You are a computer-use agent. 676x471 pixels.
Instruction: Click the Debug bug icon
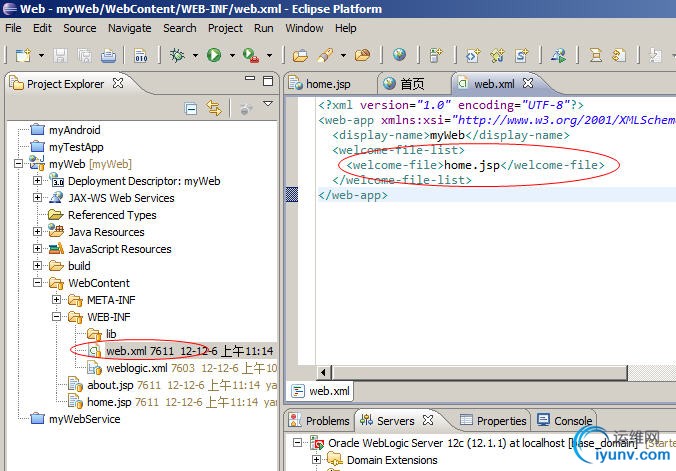point(179,55)
